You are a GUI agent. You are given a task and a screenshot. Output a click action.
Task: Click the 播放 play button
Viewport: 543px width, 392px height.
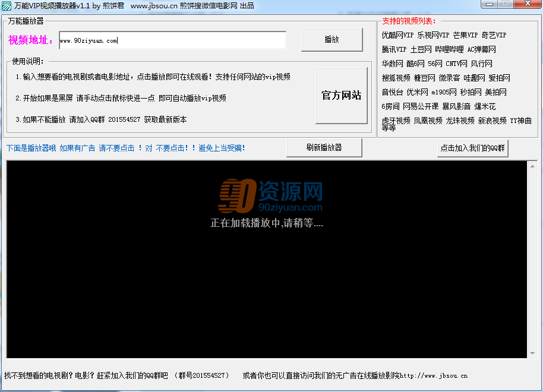click(332, 39)
